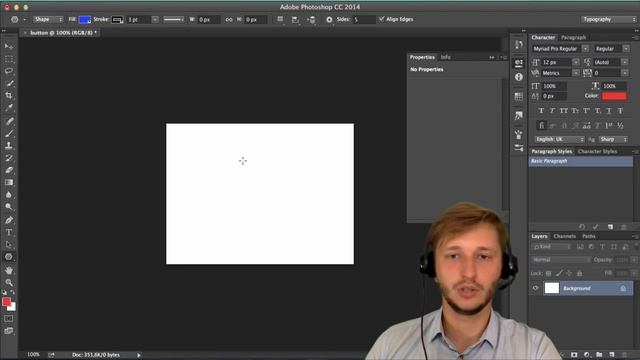Image resolution: width=640 pixels, height=360 pixels.
Task: Click the red foreground color swatch
Action: (6, 302)
